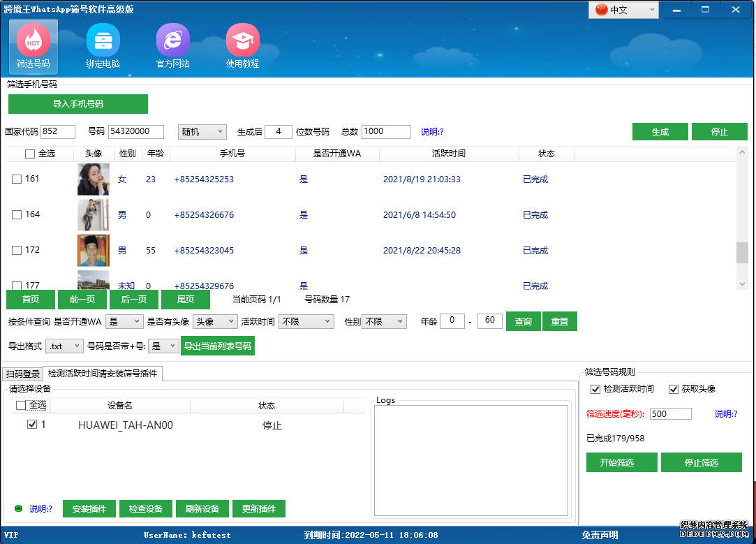Open the 活跃时间 filter dropdown

coord(306,322)
